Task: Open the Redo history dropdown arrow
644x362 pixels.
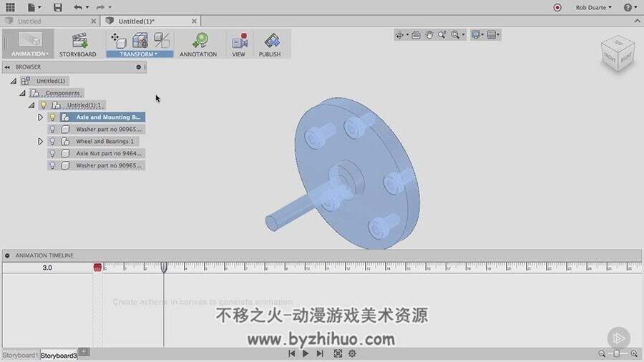Action: (x=109, y=7)
